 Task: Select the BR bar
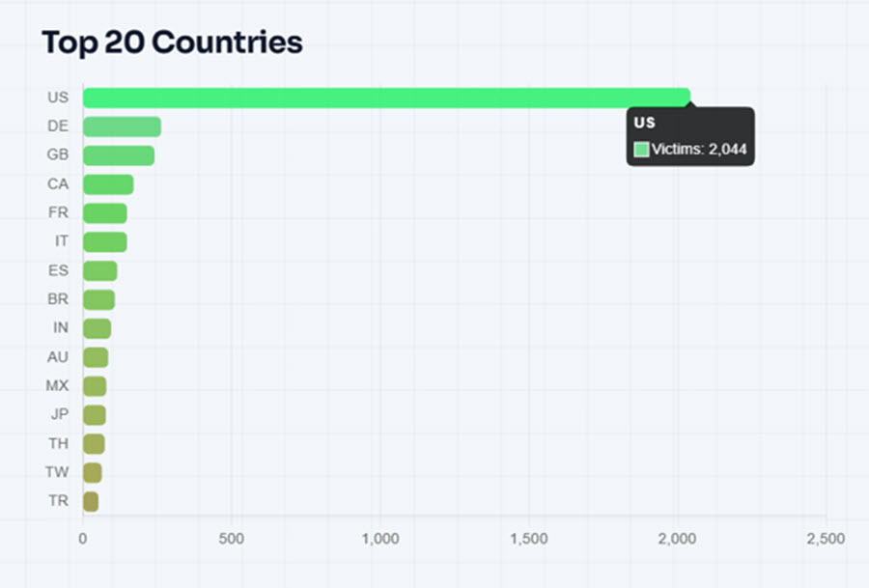point(98,300)
